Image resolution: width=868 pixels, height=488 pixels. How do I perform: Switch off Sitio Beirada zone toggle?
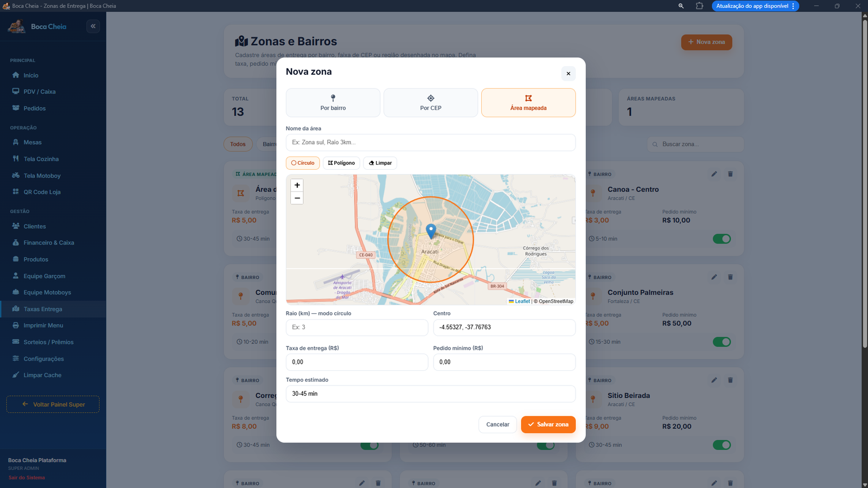(722, 445)
